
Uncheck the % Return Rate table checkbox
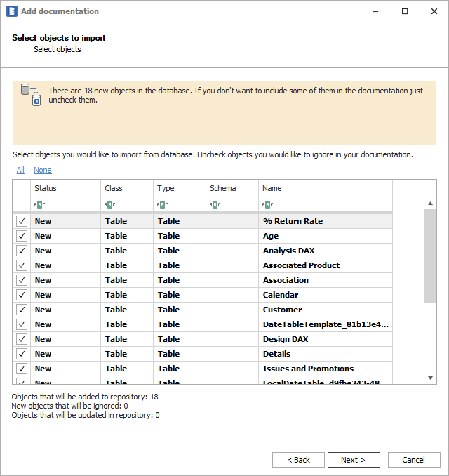click(22, 221)
